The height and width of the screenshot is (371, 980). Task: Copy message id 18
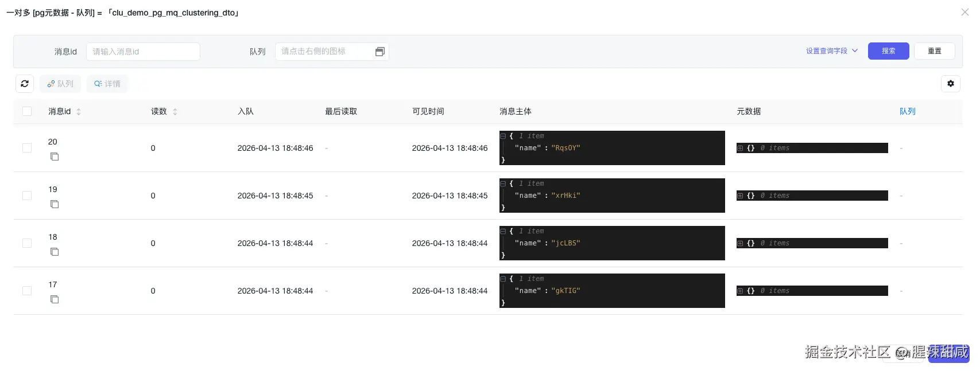(x=55, y=252)
